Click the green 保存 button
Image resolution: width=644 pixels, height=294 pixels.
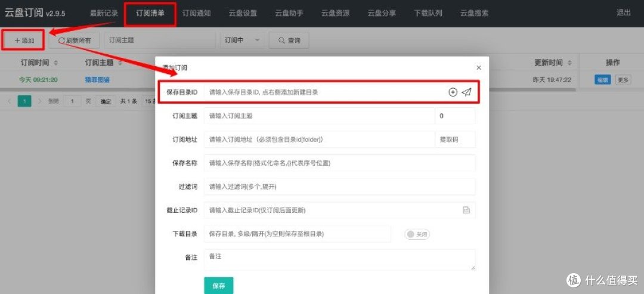point(218,286)
